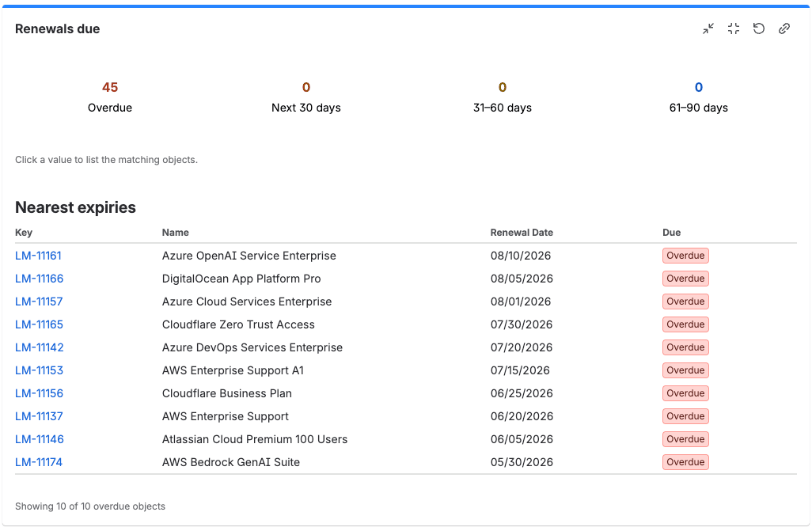Follow the LM-11157 key link
This screenshot has width=812, height=531.
39,302
